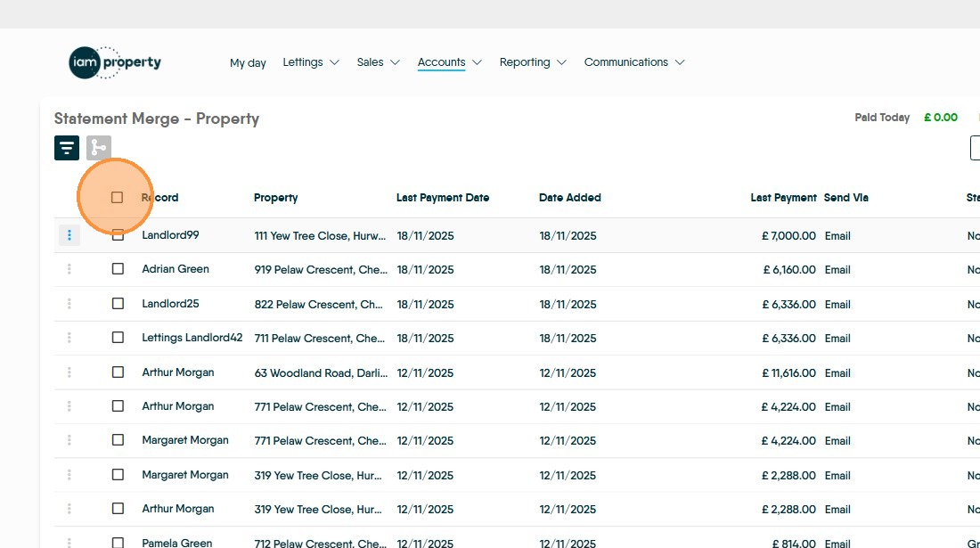Open row options for Landlord99
Image resolution: width=980 pixels, height=548 pixels.
coord(69,235)
